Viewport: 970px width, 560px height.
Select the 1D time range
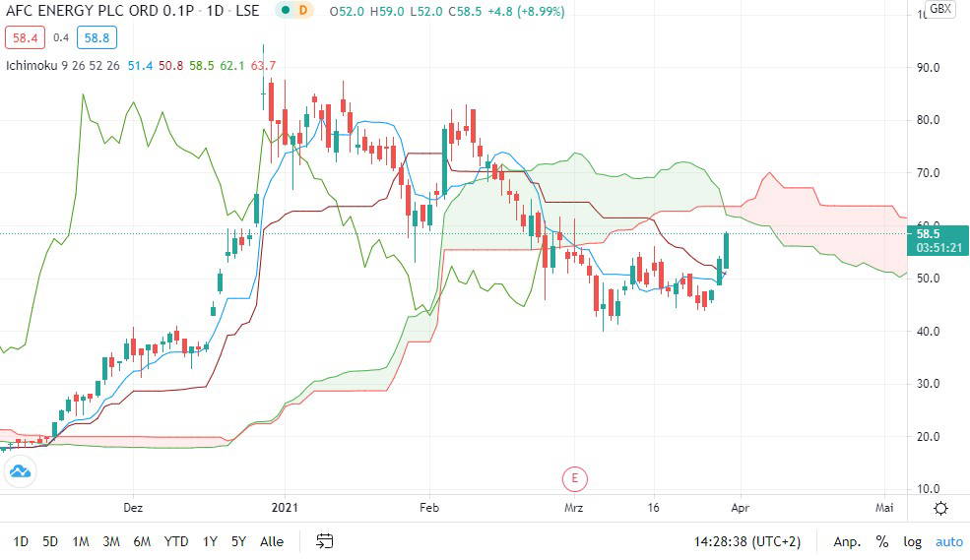pos(21,541)
